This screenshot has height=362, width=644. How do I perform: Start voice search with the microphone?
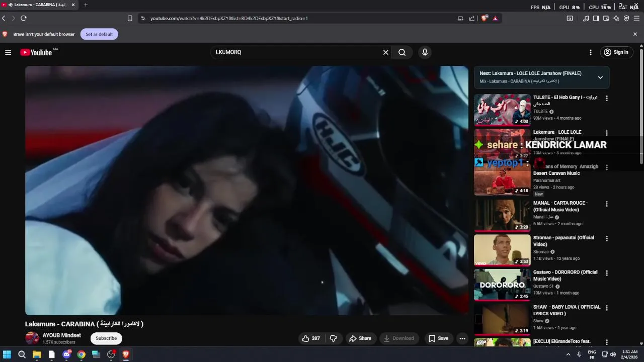pyautogui.click(x=425, y=52)
